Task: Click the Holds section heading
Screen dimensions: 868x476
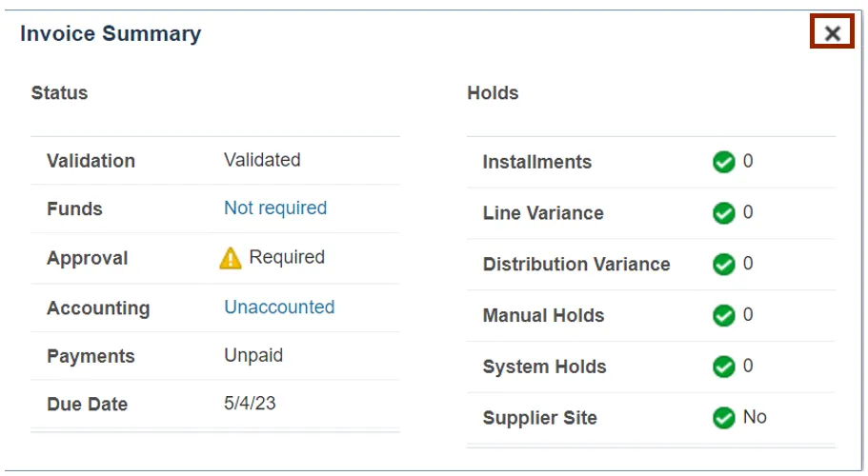Action: (493, 93)
